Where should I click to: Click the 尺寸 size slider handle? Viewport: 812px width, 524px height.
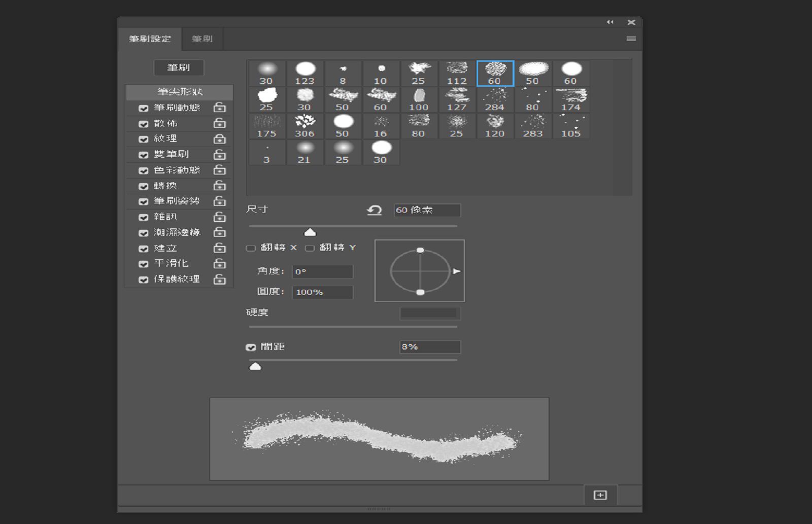[310, 232]
